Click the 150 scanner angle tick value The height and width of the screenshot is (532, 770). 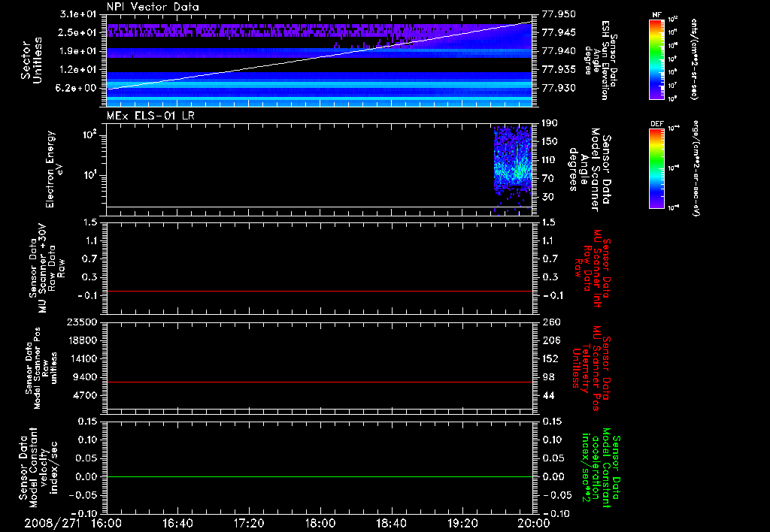pyautogui.click(x=550, y=142)
